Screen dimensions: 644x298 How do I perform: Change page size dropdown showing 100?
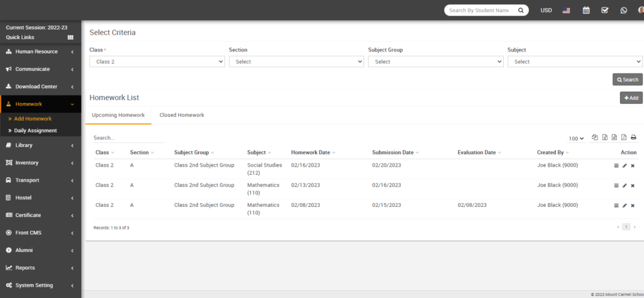577,139
